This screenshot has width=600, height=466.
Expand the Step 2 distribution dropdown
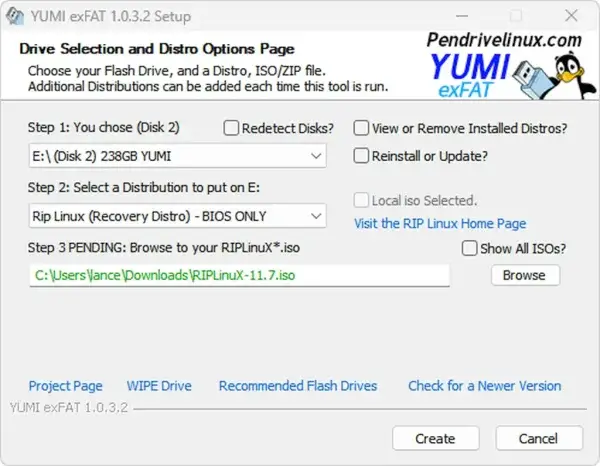(x=316, y=215)
